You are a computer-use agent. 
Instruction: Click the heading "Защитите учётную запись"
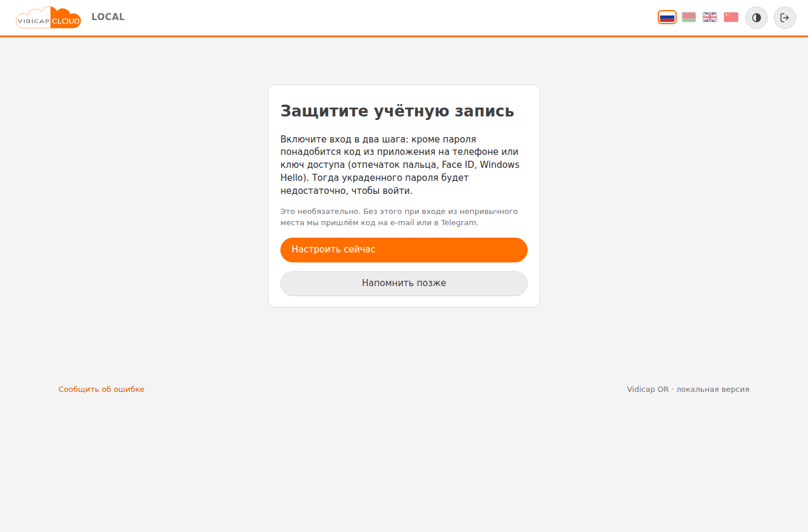(x=397, y=111)
